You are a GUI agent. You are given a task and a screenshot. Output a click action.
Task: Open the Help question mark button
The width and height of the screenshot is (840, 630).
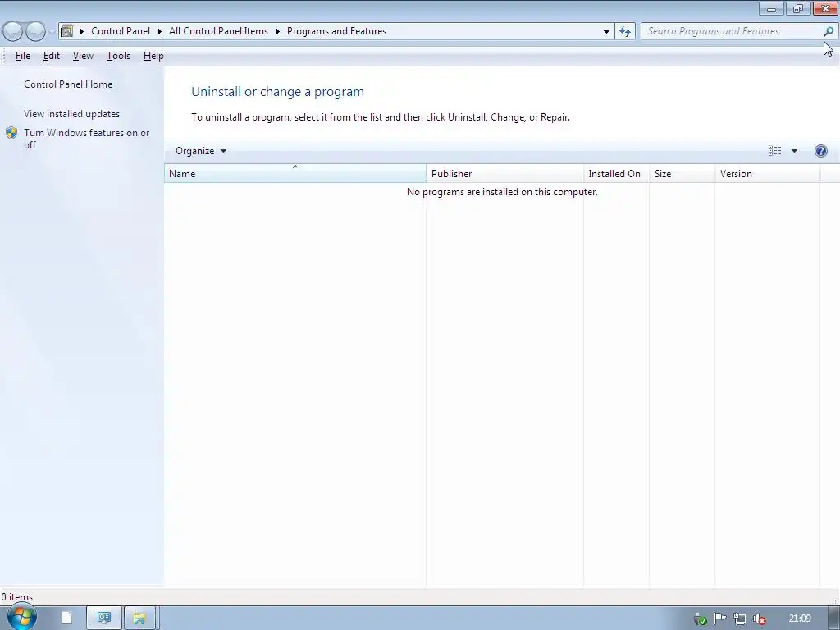click(x=820, y=151)
